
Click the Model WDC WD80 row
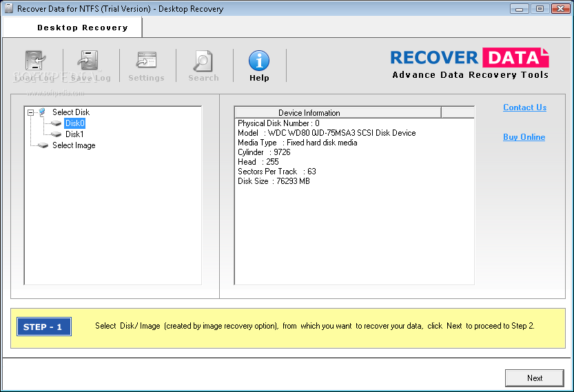point(327,133)
